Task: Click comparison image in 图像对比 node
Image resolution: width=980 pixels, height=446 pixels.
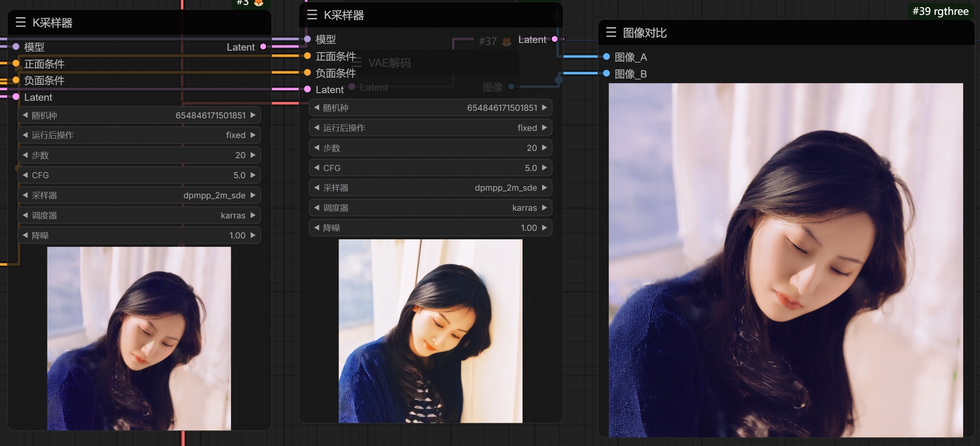Action: 786,260
